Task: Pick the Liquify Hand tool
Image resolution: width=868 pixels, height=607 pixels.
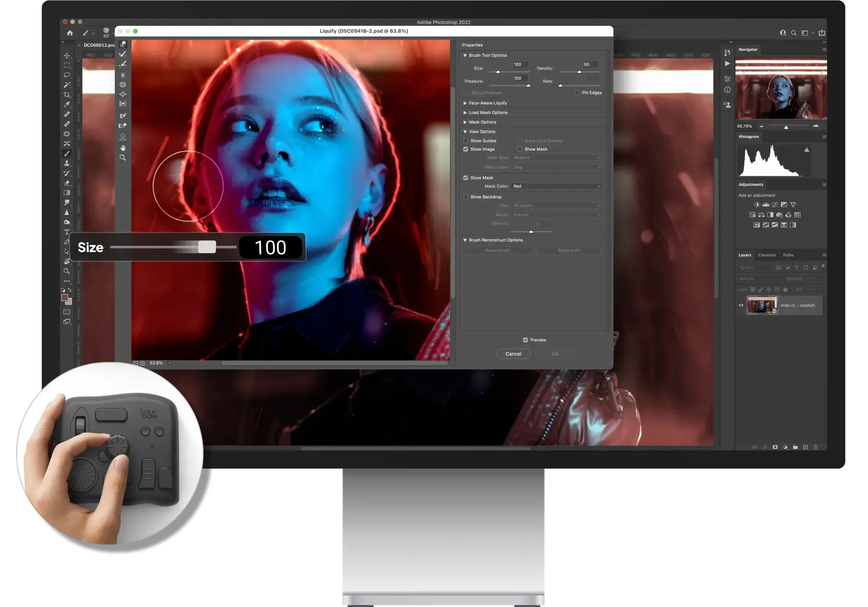Action: (123, 148)
